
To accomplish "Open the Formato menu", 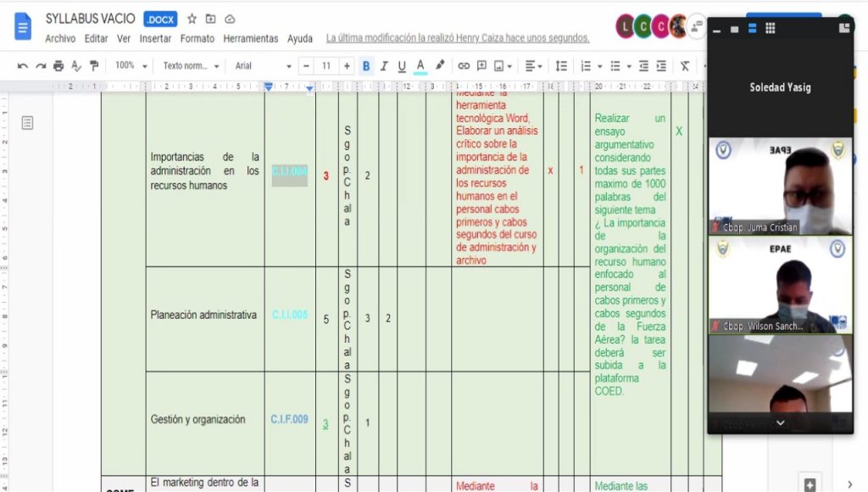I will tap(197, 38).
